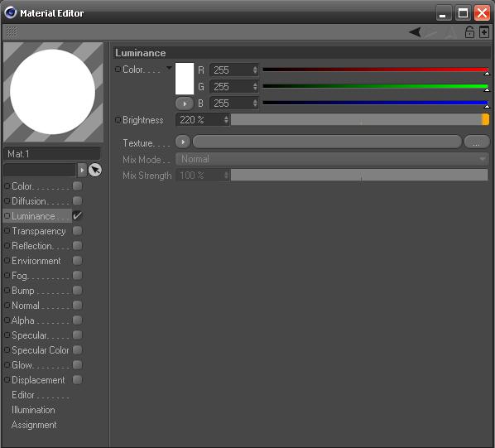
Task: Select the Color channel label in the list
Action: [x=22, y=186]
